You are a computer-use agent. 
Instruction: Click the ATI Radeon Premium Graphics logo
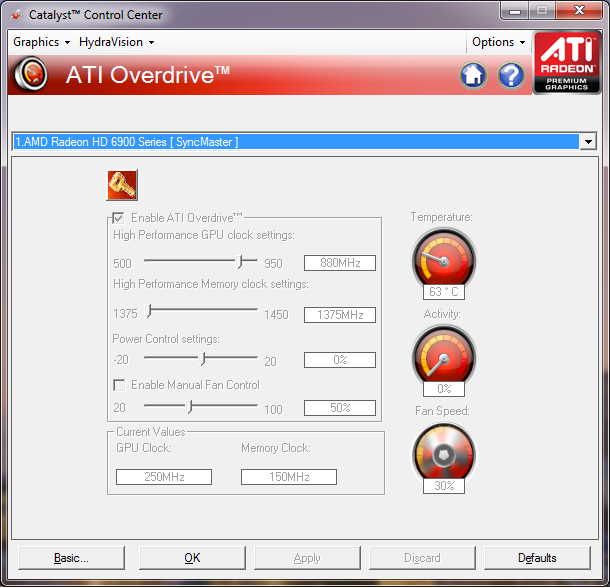pyautogui.click(x=566, y=63)
